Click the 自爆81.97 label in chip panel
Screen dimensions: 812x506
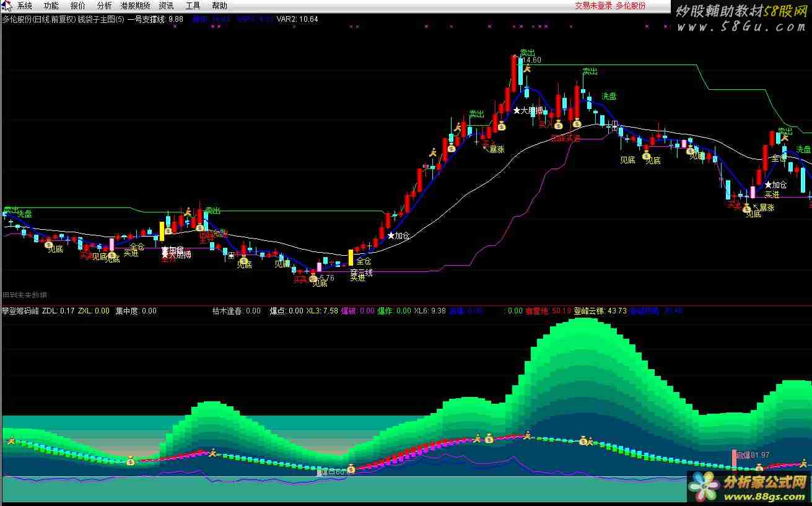[x=753, y=455]
